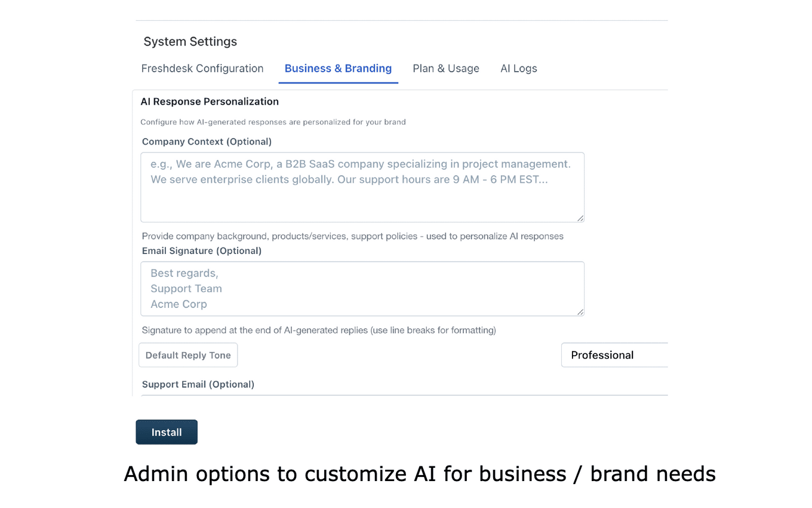Screen dimensions: 812x508
Task: Click the signature formatting helper text
Action: 319,330
